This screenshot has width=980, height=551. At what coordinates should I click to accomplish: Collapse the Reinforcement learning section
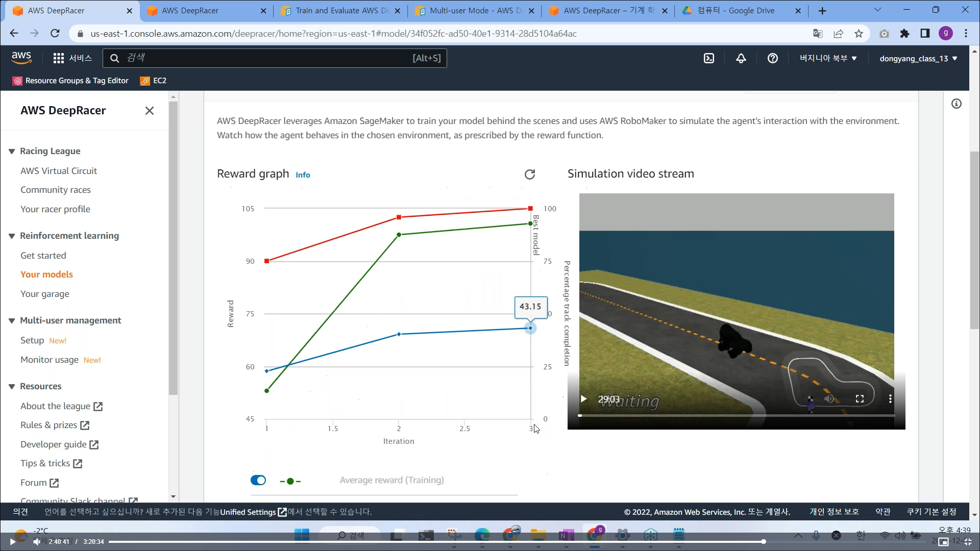12,236
